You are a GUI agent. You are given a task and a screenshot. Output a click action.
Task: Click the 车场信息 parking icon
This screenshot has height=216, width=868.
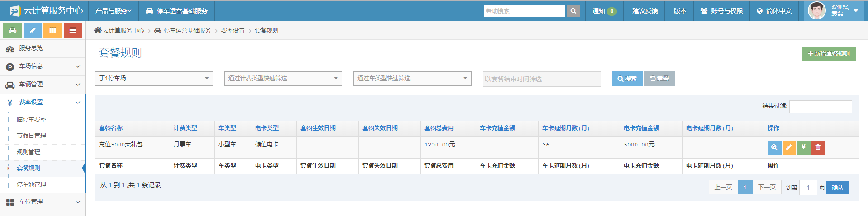(10, 67)
